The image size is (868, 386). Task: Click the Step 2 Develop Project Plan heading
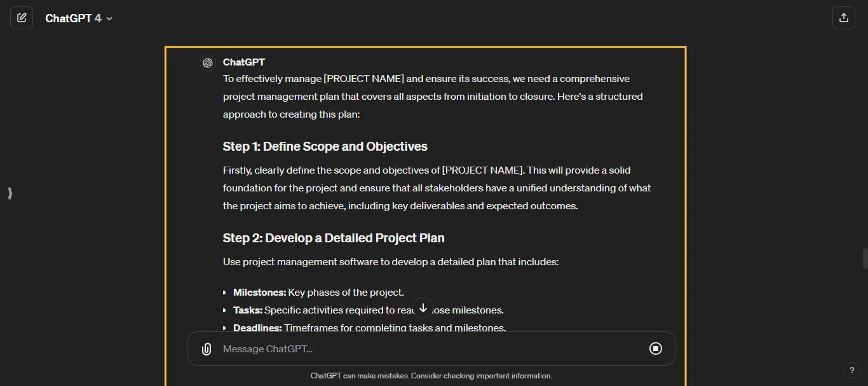pyautogui.click(x=333, y=238)
